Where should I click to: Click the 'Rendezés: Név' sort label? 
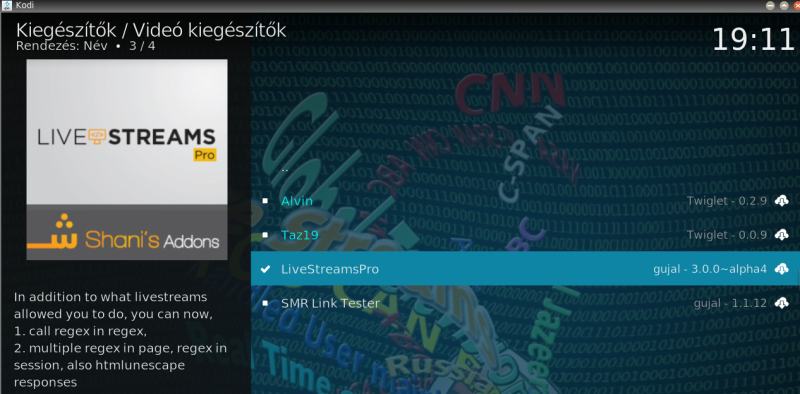[x=63, y=46]
